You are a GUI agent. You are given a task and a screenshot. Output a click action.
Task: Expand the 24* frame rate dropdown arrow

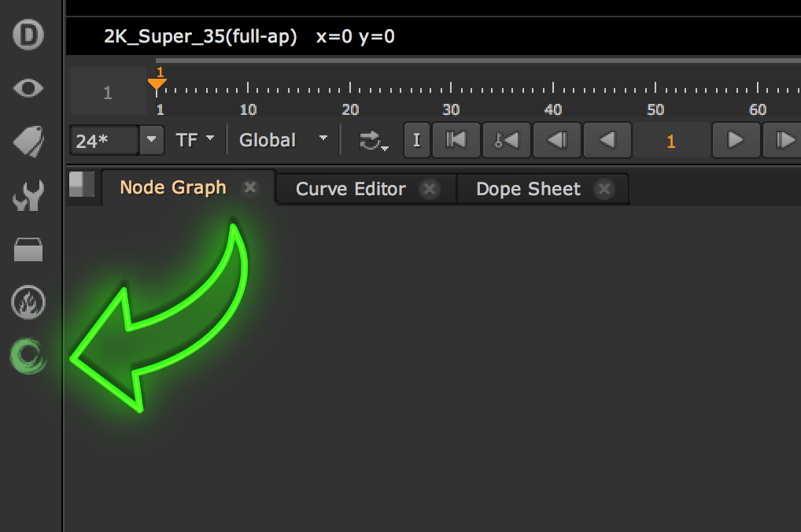pos(151,141)
